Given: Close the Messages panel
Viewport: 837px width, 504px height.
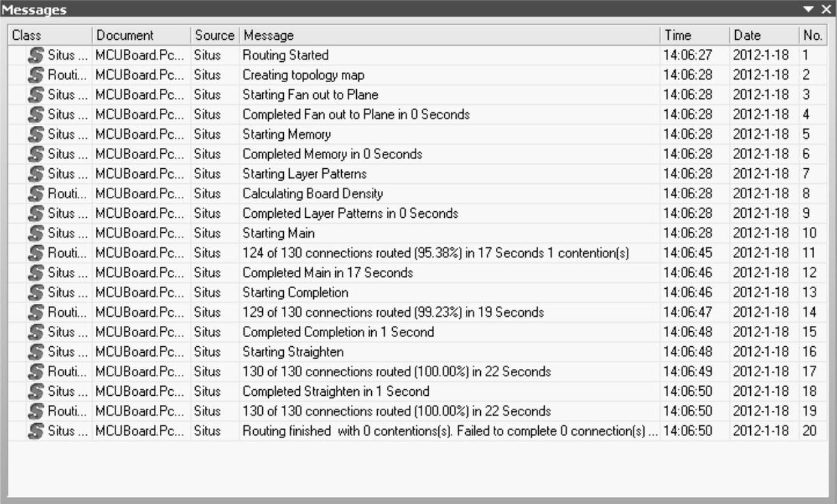Looking at the screenshot, I should coord(826,9).
